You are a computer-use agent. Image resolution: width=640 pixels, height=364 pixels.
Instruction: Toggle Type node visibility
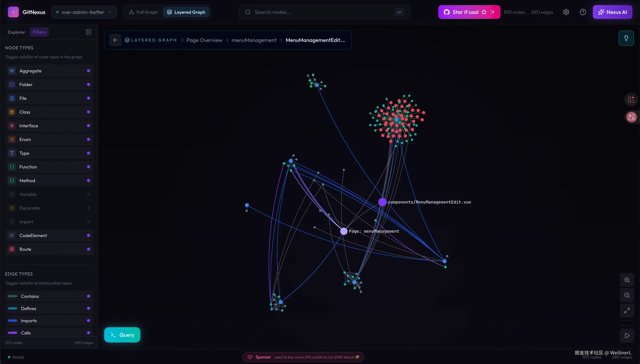point(88,153)
